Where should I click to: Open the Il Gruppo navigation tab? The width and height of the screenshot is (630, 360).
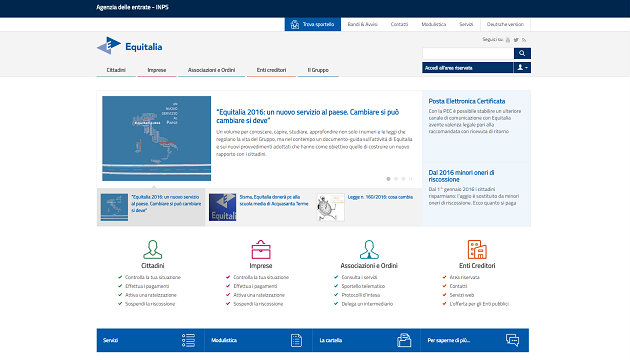tap(318, 70)
